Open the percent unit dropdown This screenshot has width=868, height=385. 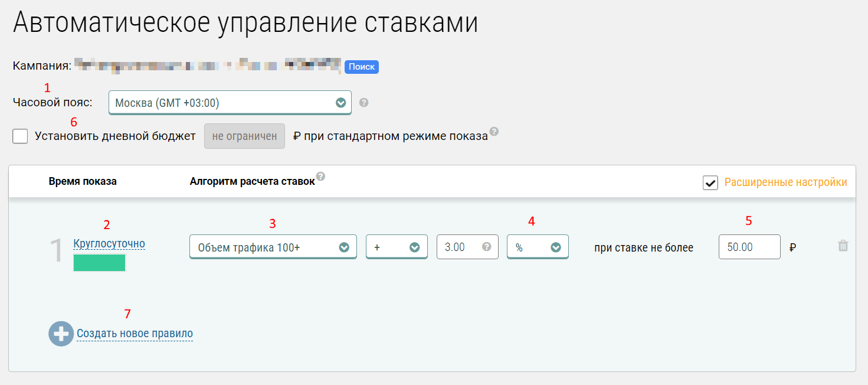click(x=538, y=247)
